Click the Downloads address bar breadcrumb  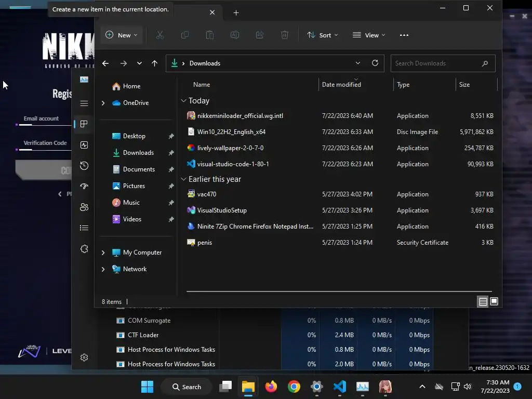click(x=205, y=63)
